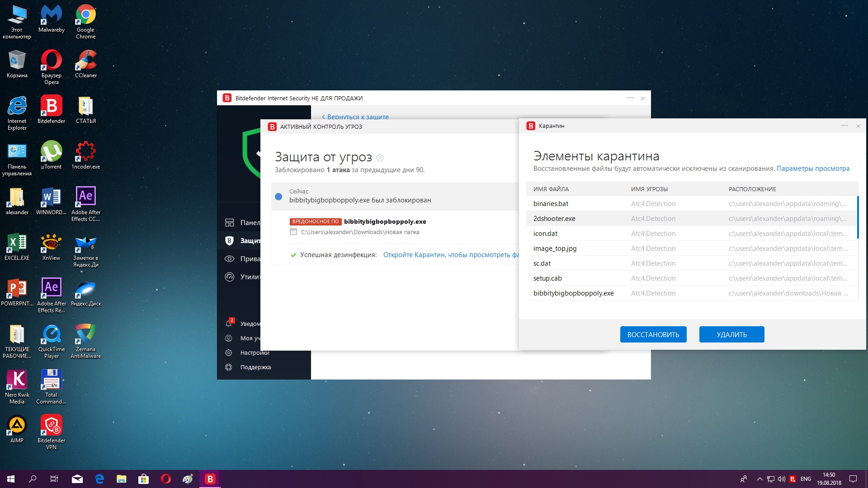
Task: Click the Notifications bell icon with badge
Action: (229, 324)
